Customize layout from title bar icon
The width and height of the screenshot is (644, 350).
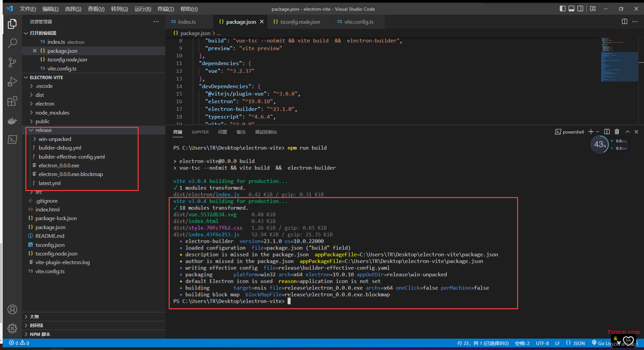tap(593, 9)
